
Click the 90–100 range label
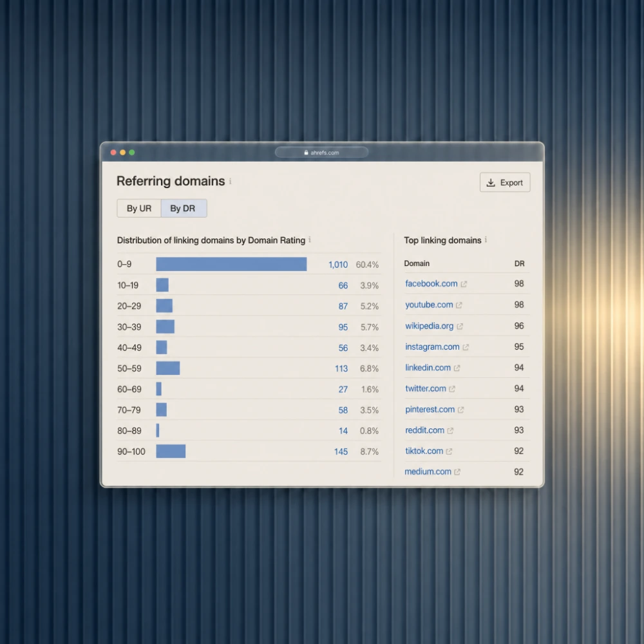pyautogui.click(x=131, y=452)
